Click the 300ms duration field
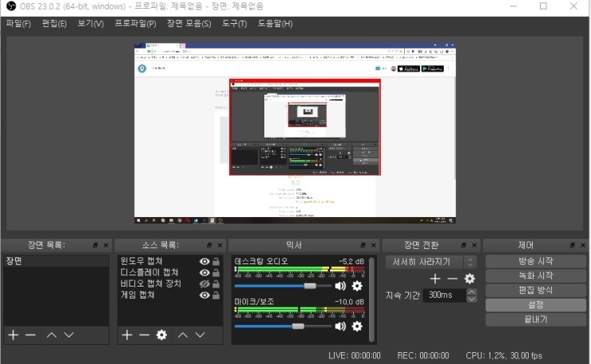 pos(445,295)
